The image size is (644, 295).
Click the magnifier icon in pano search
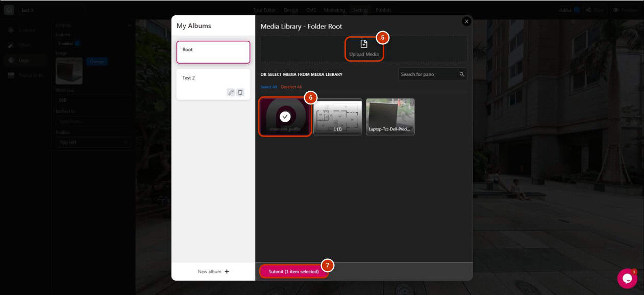click(461, 74)
